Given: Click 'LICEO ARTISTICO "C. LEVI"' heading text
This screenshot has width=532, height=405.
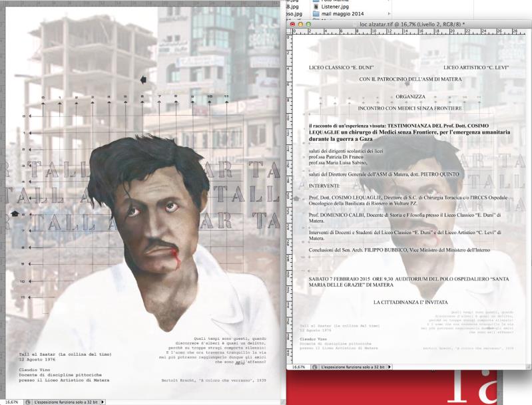Looking at the screenshot, I should (476, 67).
